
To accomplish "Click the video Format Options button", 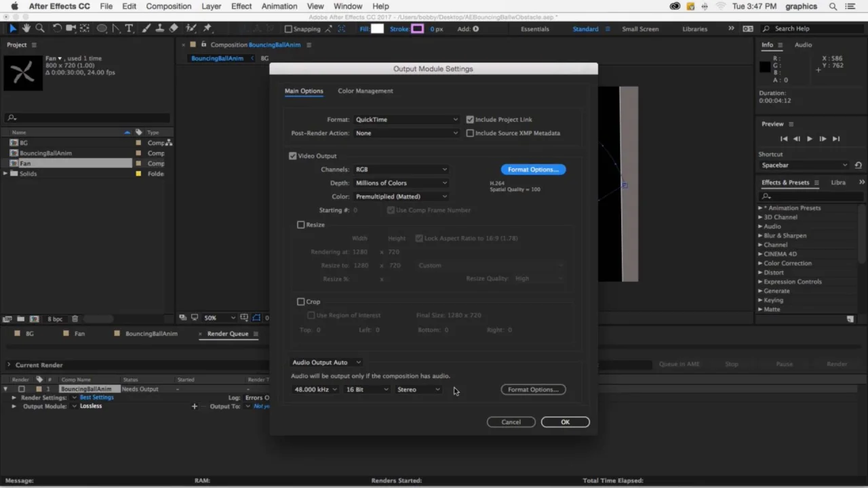I will (533, 169).
